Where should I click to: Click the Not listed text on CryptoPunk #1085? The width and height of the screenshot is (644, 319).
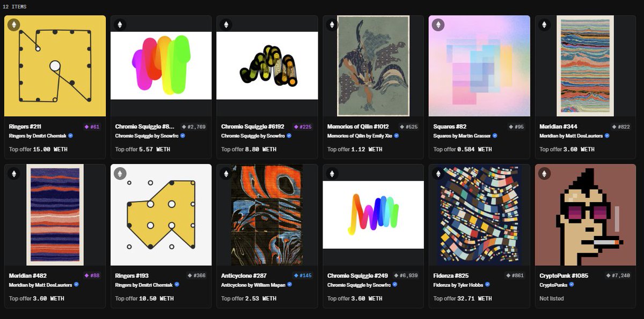pyautogui.click(x=552, y=298)
